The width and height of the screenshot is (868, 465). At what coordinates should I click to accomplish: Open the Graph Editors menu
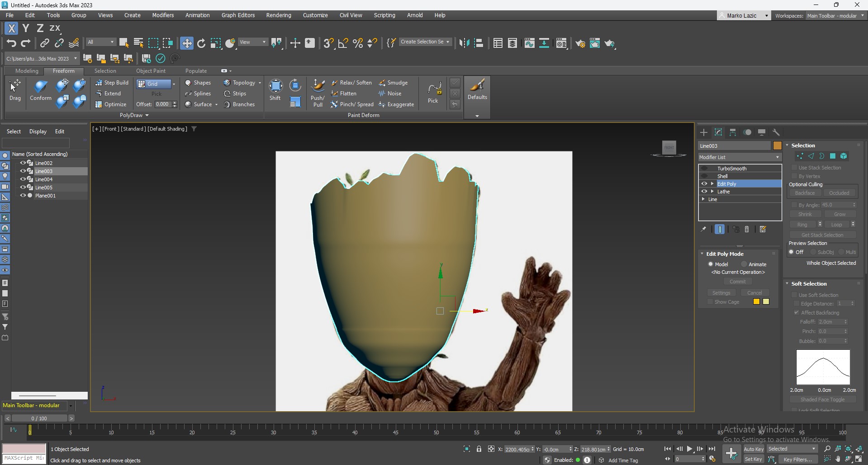[238, 15]
